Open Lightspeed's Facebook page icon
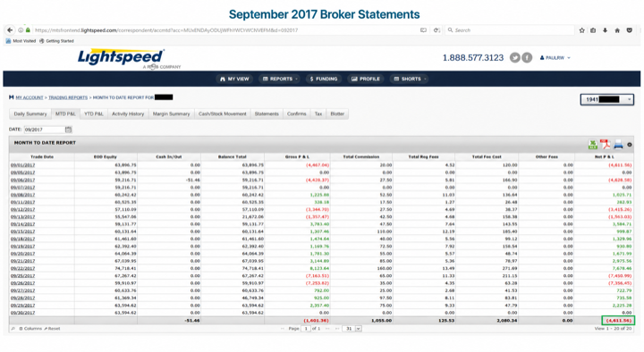Screen dimensions: 644x352 coord(527,58)
